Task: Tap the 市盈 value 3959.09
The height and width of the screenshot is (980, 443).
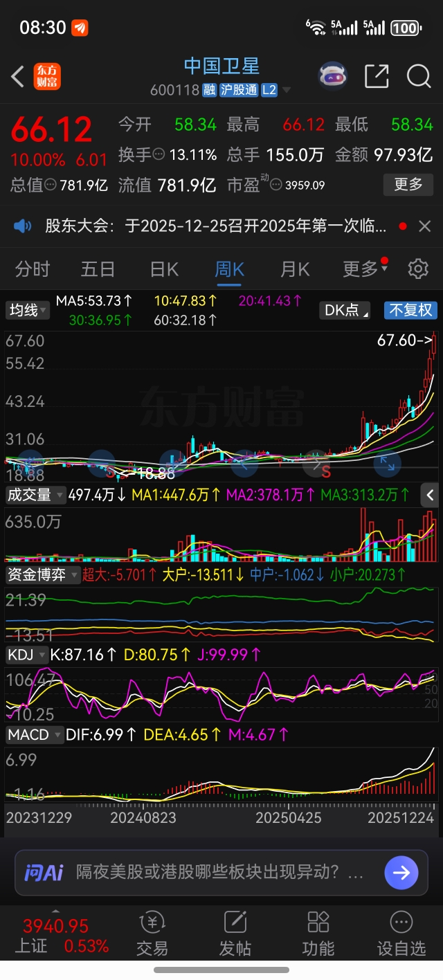Action: point(305,185)
